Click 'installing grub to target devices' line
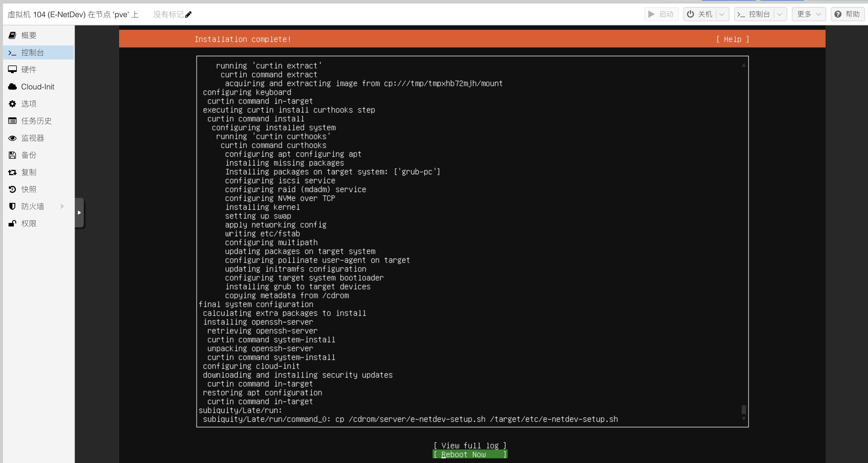The image size is (868, 463). pyautogui.click(x=298, y=287)
